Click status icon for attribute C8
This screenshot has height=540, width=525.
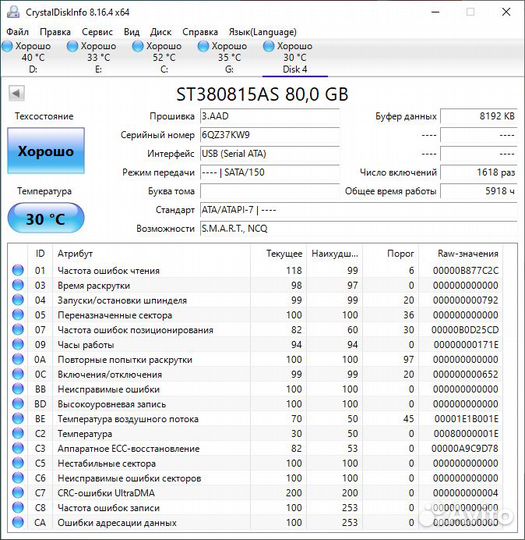(x=18, y=507)
